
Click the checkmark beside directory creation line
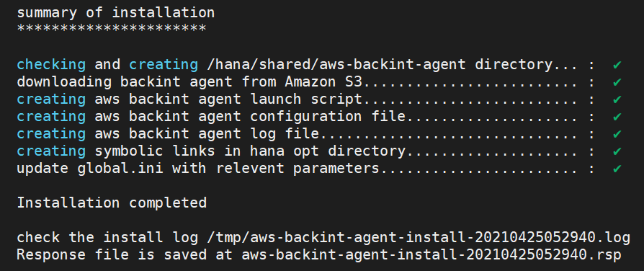pyautogui.click(x=617, y=65)
